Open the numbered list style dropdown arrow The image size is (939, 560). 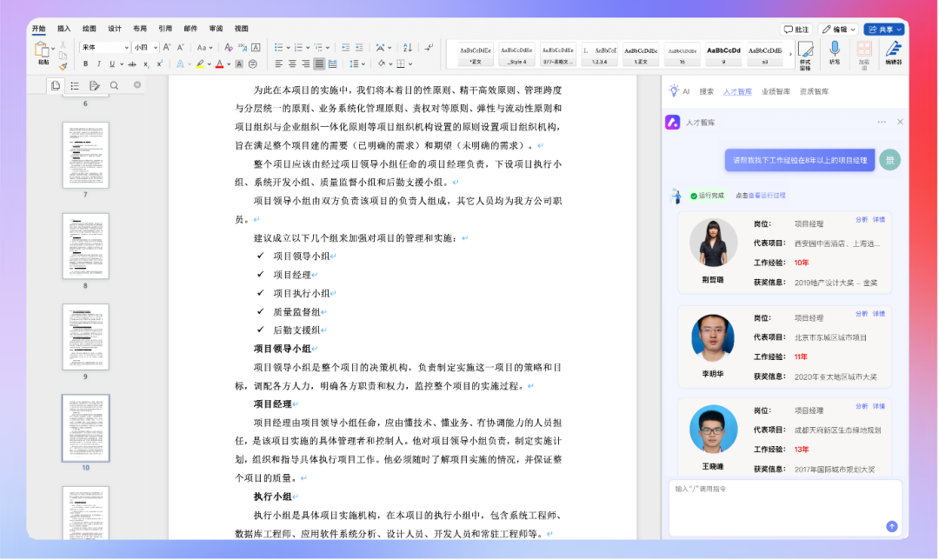click(308, 48)
